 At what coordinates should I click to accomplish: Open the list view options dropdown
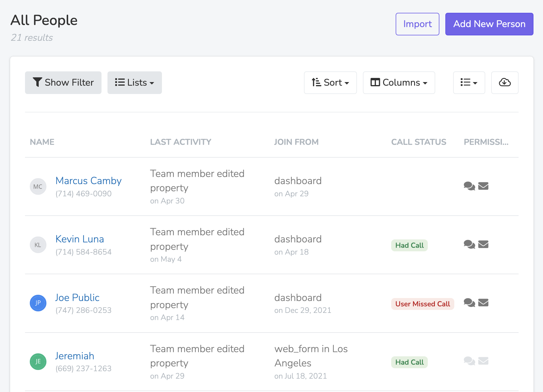469,82
